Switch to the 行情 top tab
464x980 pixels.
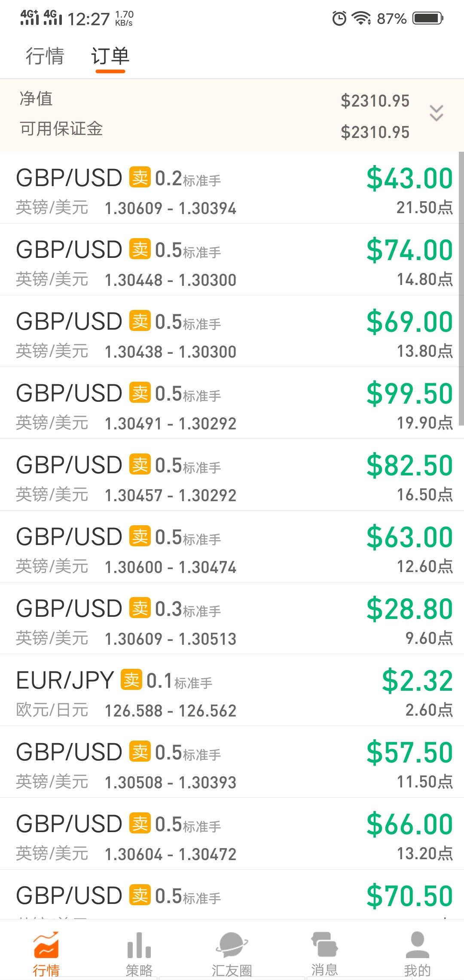tap(45, 56)
